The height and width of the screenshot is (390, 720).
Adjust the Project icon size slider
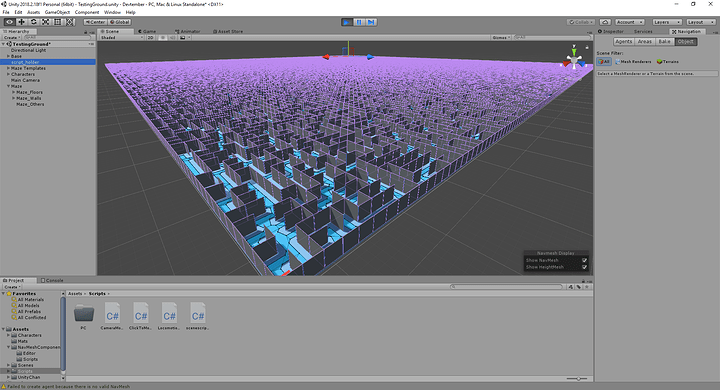(578, 379)
